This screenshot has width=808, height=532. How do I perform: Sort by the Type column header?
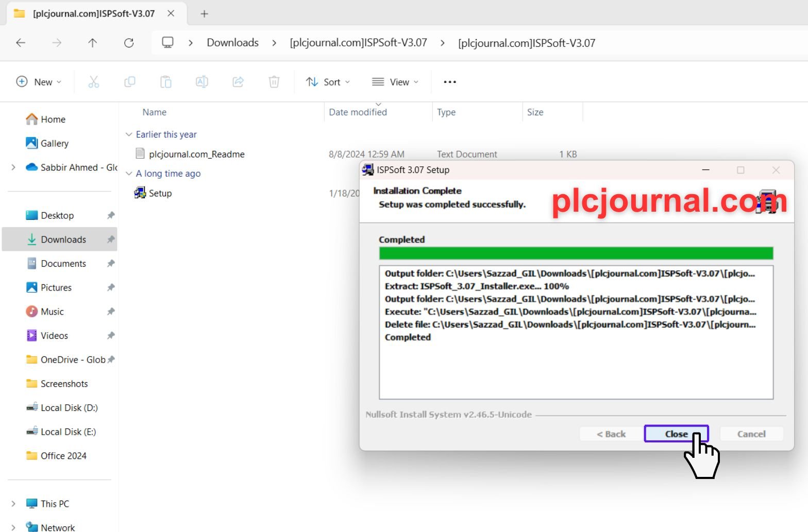coord(446,112)
